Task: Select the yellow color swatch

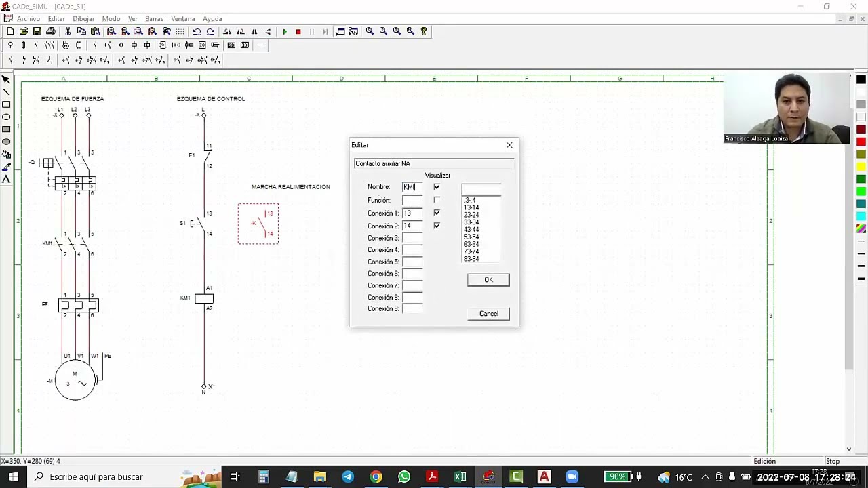Action: point(861,167)
